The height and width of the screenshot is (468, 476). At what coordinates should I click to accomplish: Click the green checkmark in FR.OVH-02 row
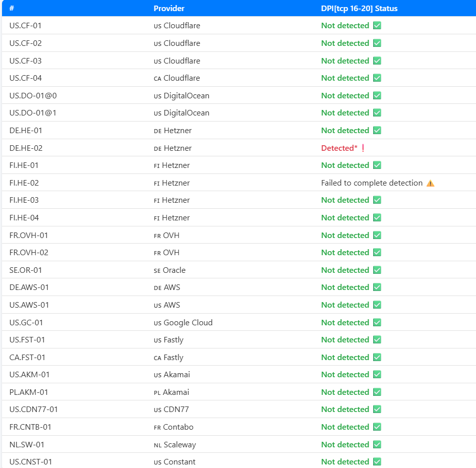[x=377, y=252]
